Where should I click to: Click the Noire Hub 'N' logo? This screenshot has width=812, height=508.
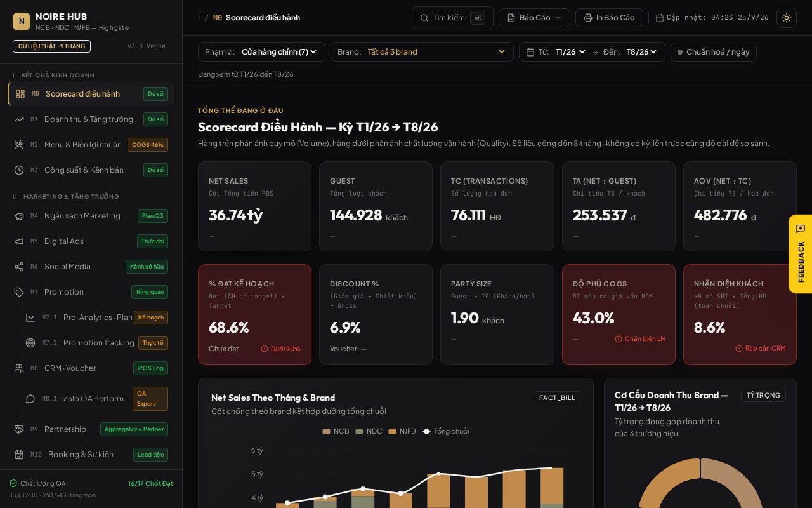pos(22,22)
